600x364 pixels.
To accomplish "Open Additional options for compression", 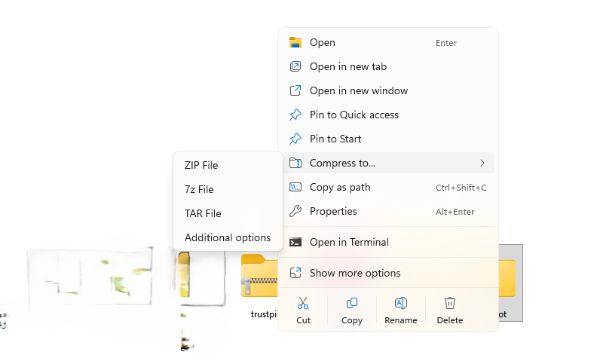I will tap(228, 237).
